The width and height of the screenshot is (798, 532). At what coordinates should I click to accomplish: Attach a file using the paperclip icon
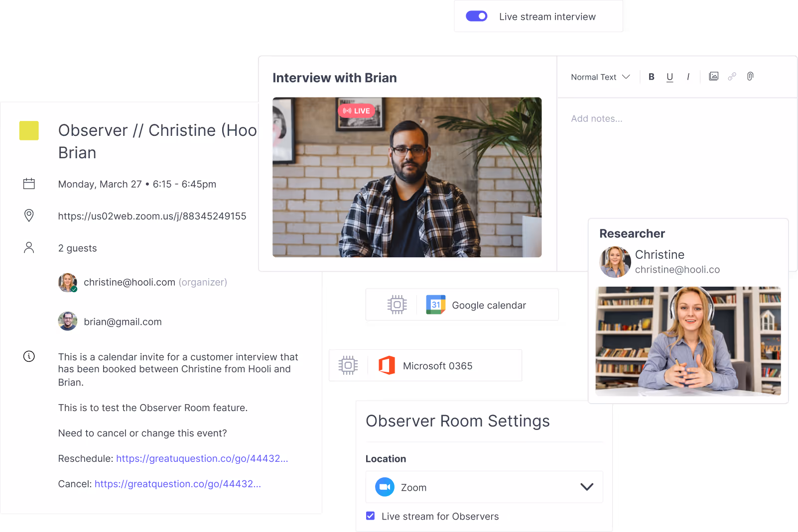point(750,76)
